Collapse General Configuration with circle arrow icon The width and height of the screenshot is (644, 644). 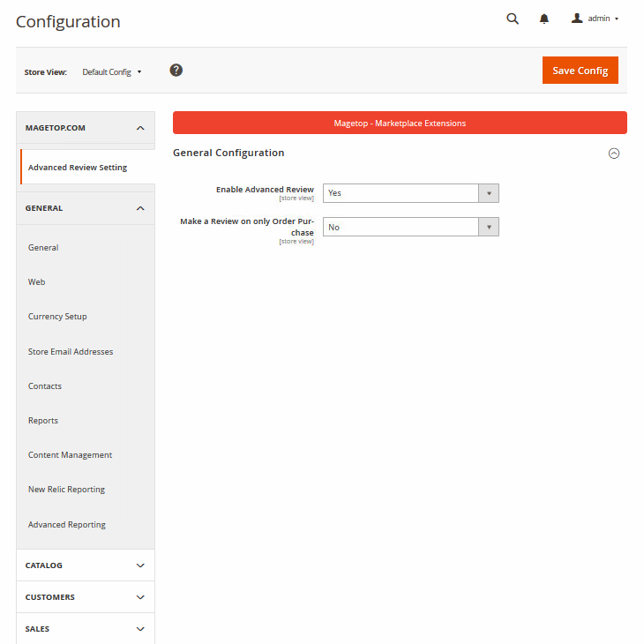[x=614, y=154]
